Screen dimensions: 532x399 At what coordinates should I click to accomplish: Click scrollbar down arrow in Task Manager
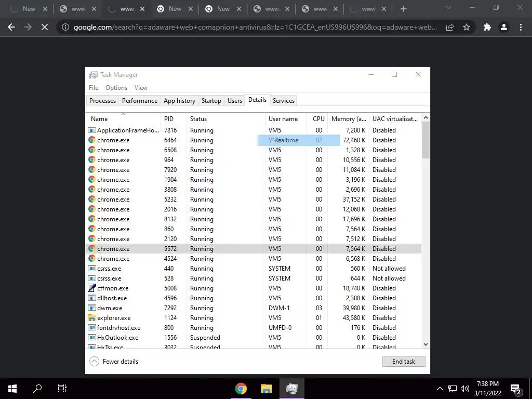(x=425, y=344)
